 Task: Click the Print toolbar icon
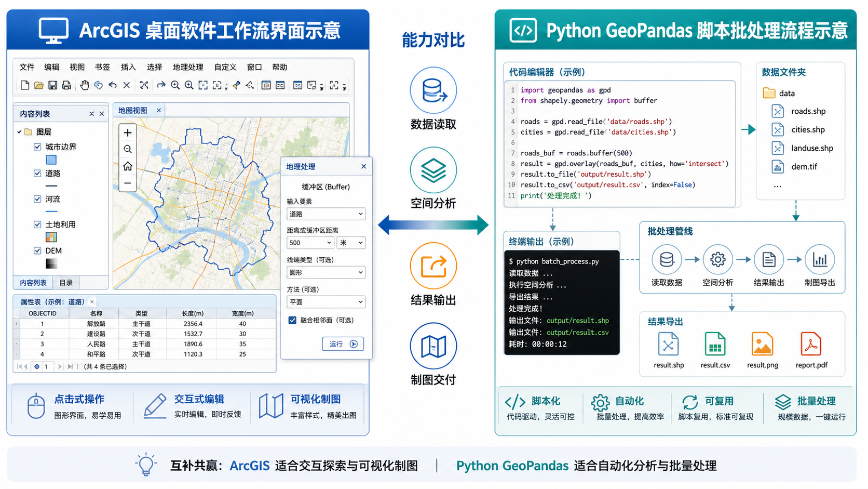[x=66, y=85]
